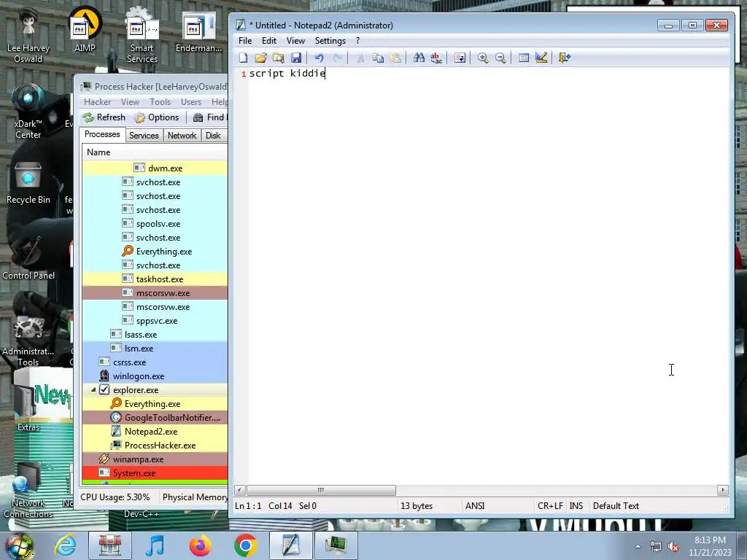Click the Exit door icon in Notepad2

[565, 58]
